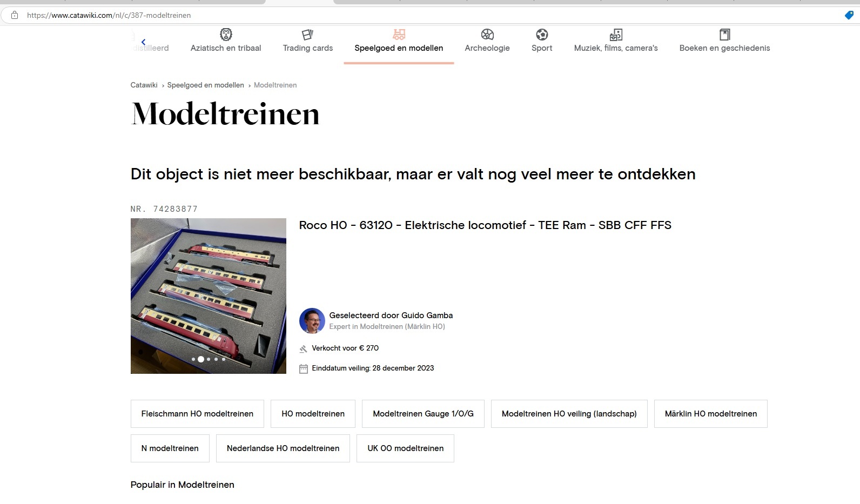
Task: Click the Modeltreinen page heading
Action: [x=225, y=114]
